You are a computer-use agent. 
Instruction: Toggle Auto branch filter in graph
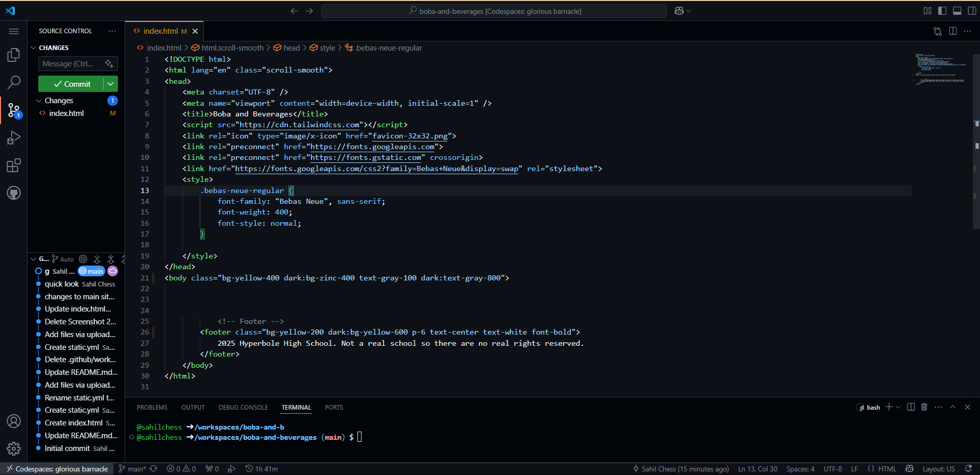63,259
